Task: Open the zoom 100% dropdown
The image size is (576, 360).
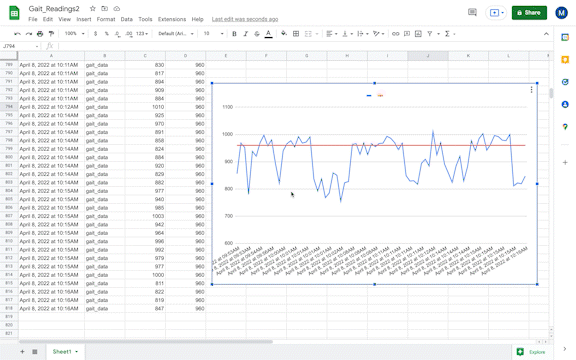Action: tap(74, 34)
